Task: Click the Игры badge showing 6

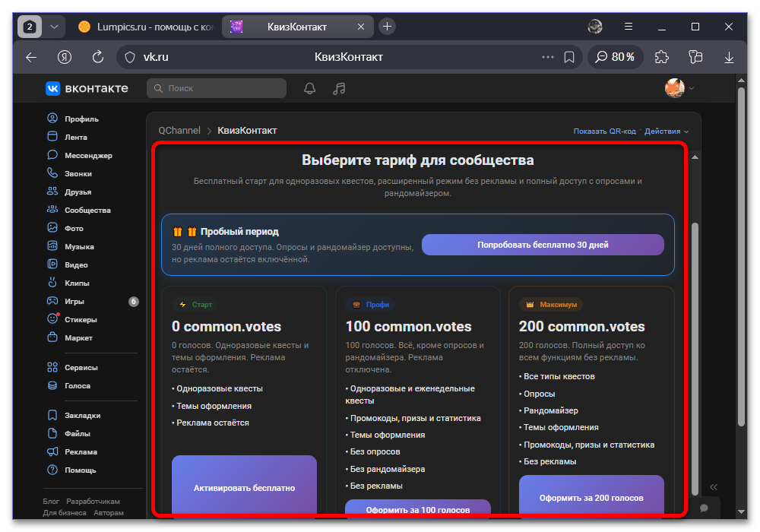Action: point(133,302)
